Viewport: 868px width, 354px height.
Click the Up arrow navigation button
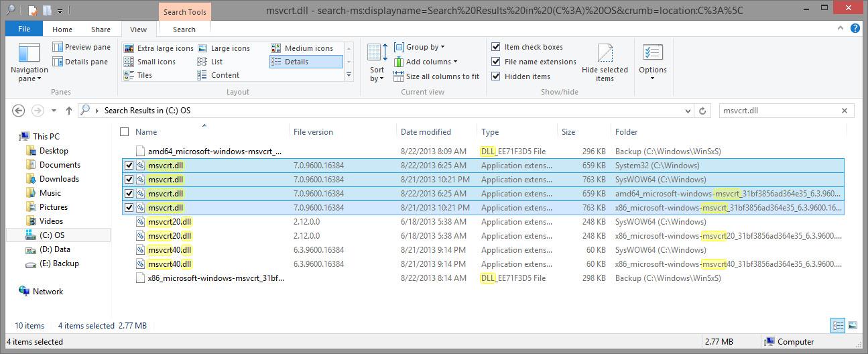[x=68, y=111]
